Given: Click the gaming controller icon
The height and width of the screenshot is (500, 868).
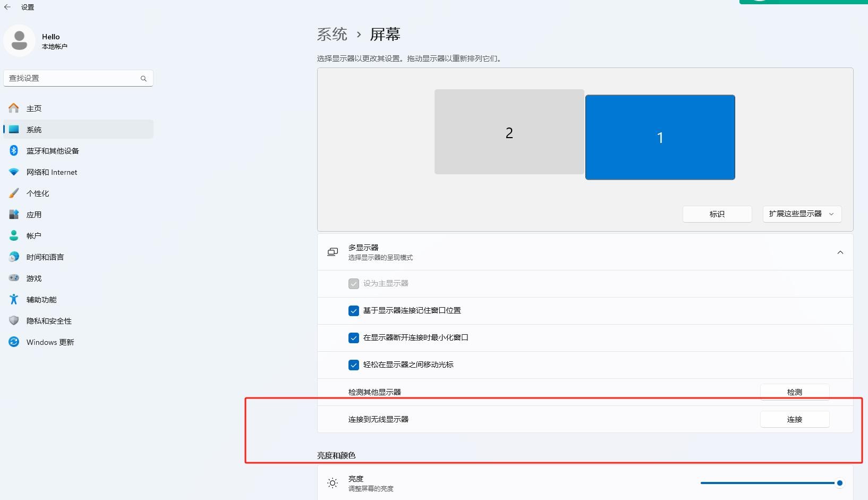Looking at the screenshot, I should click(14, 278).
